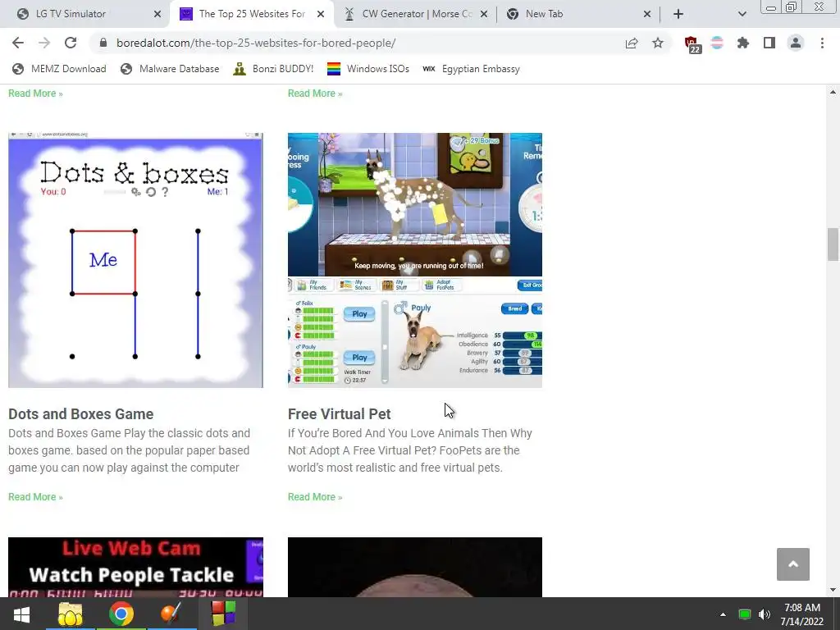The height and width of the screenshot is (630, 840).
Task: Open the Malware Database bookmark
Action: tap(171, 69)
